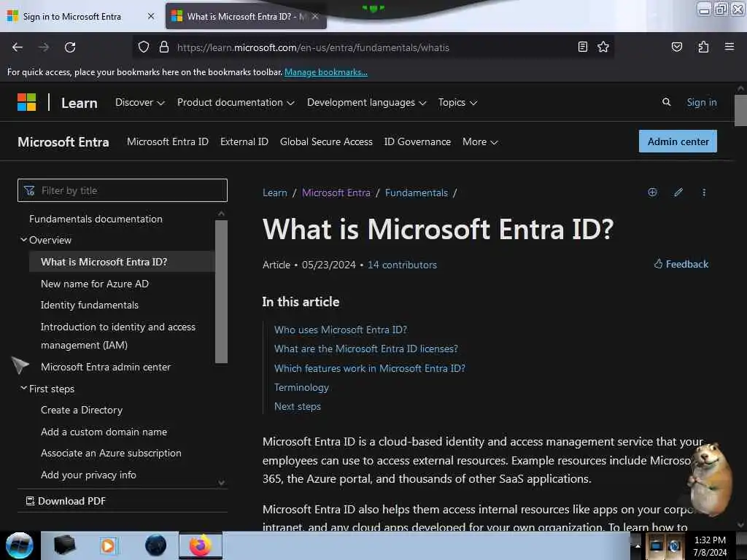Jump to Terminology section
This screenshot has height=560, width=747.
coord(301,387)
